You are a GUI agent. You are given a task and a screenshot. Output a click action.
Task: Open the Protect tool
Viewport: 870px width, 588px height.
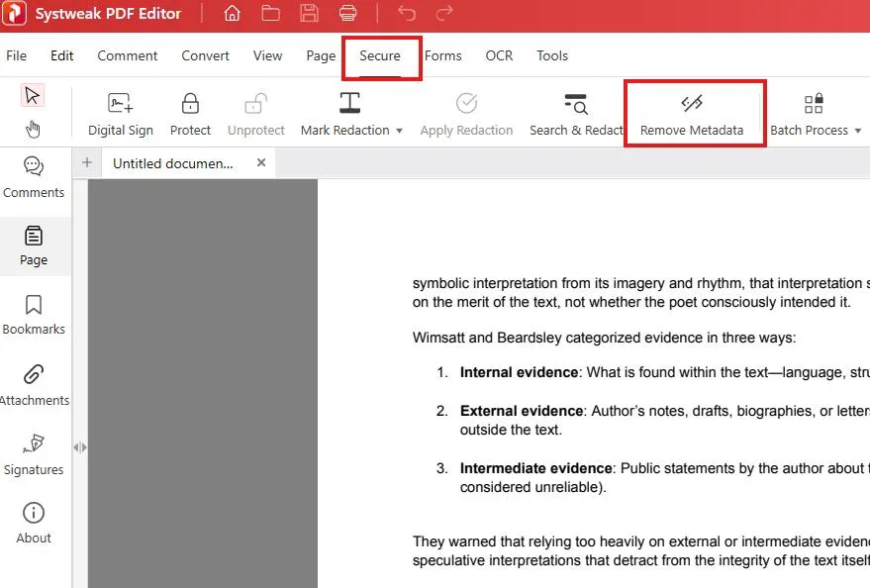pyautogui.click(x=190, y=111)
